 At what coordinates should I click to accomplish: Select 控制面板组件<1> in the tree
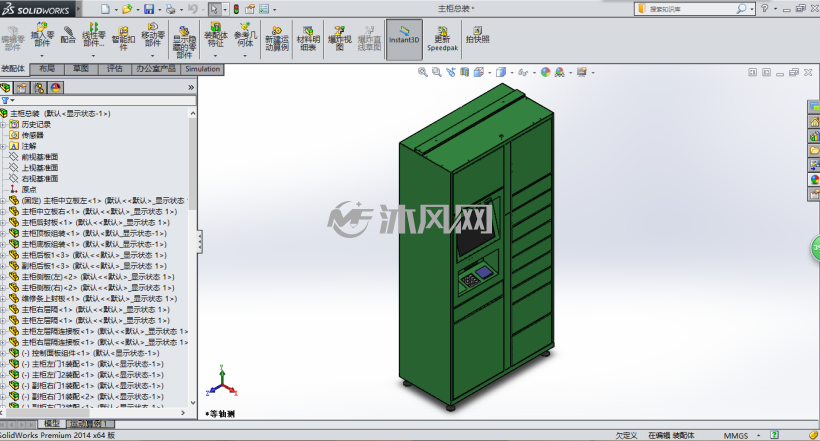[x=90, y=354]
